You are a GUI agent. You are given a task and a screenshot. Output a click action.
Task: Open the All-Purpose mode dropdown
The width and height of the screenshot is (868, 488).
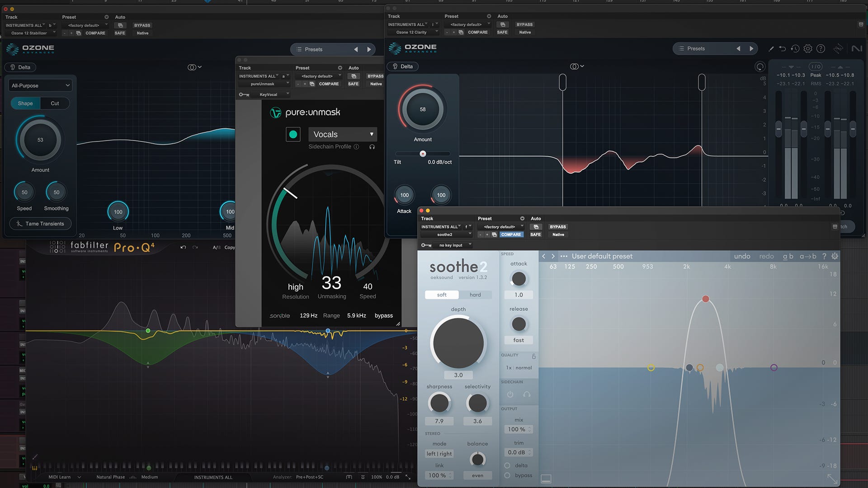pos(41,85)
